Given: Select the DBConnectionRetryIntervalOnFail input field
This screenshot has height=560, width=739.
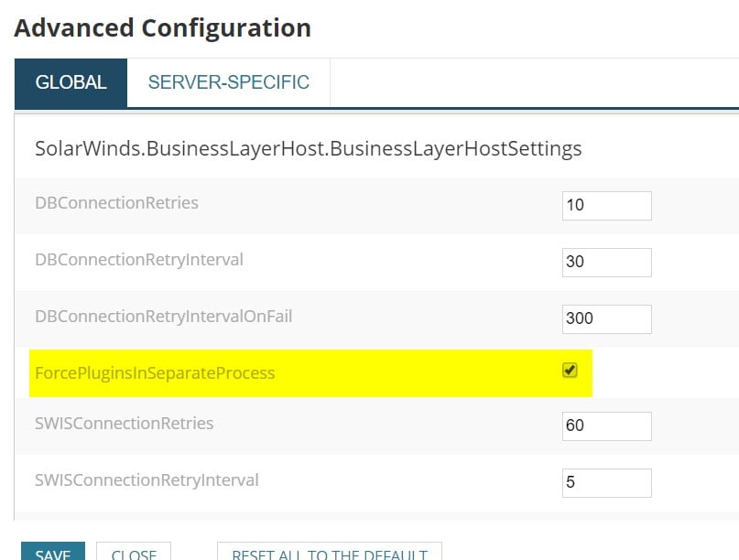Looking at the screenshot, I should (606, 318).
